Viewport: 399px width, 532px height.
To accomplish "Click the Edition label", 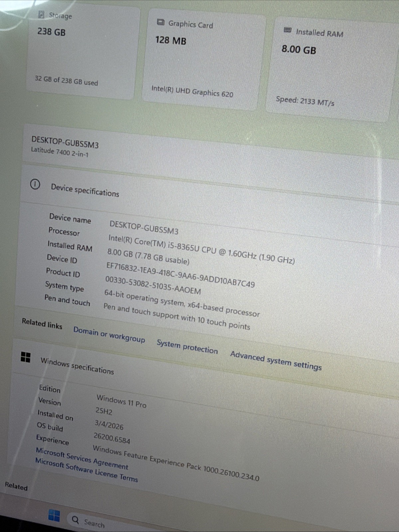I will [x=50, y=388].
